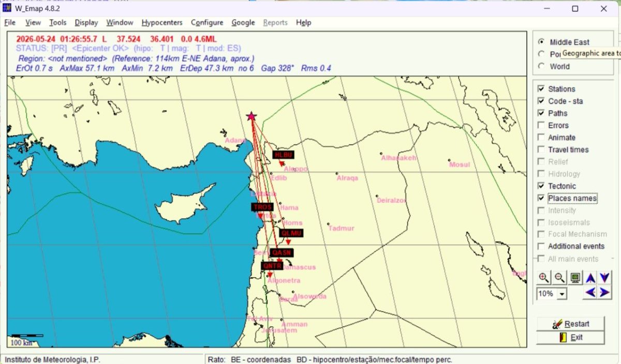Image resolution: width=621 pixels, height=364 pixels.
Task: Enable the Animate checkbox
Action: coord(541,138)
